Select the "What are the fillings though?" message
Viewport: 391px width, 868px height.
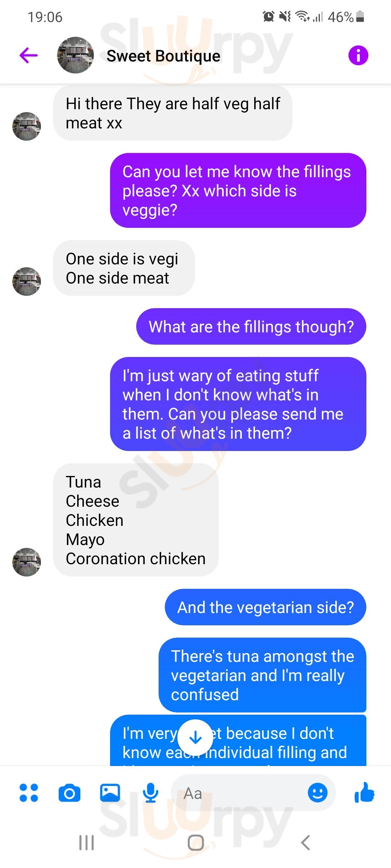click(x=251, y=327)
